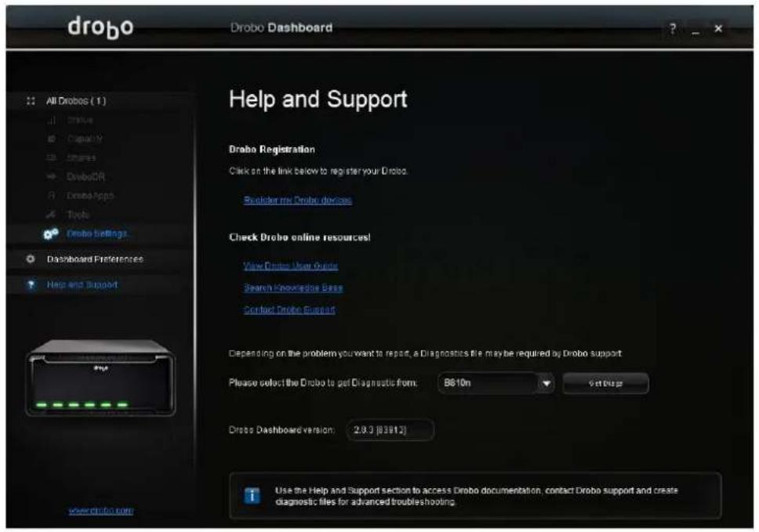Viewport: 759px width, 532px height.
Task: Click the Drobo Dashboard title text
Action: tap(281, 27)
